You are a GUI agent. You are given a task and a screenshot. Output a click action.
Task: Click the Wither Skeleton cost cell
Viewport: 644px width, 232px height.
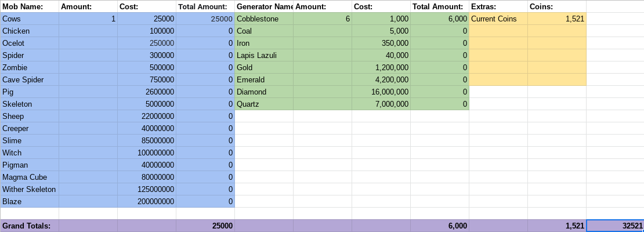147,189
